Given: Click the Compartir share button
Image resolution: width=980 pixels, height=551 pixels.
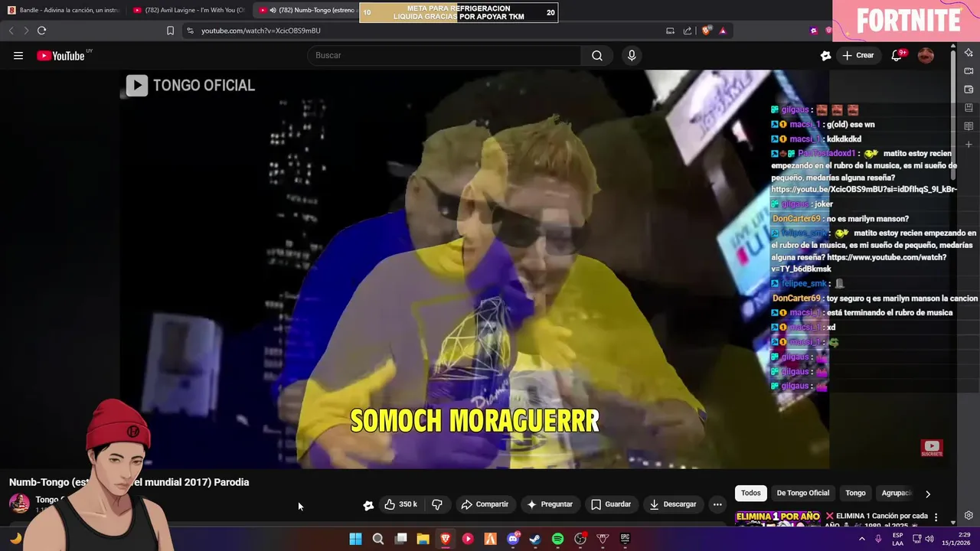Looking at the screenshot, I should pos(485,504).
